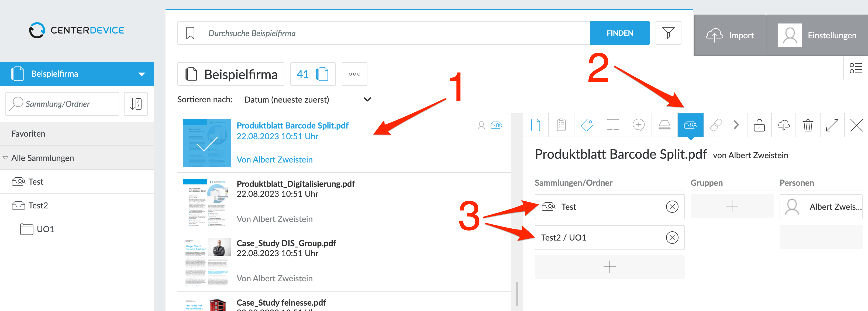This screenshot has width=868, height=311.
Task: Expand the detail panel to fullscreen
Action: pyautogui.click(x=832, y=125)
